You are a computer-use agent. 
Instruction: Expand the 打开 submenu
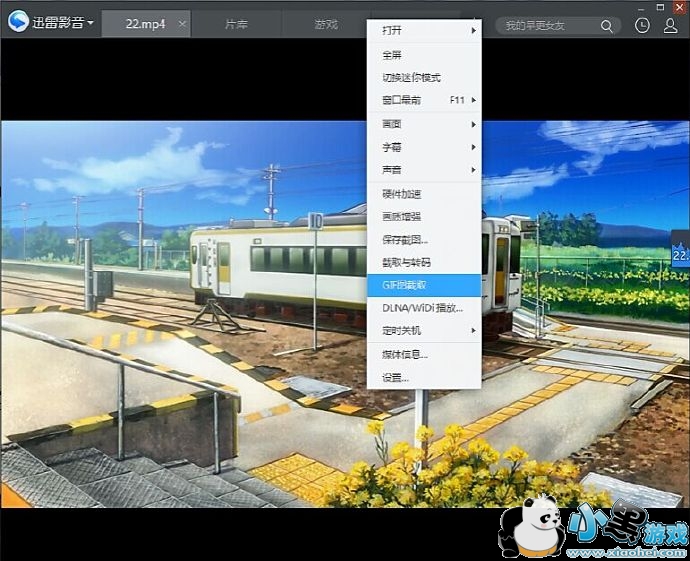(x=424, y=30)
